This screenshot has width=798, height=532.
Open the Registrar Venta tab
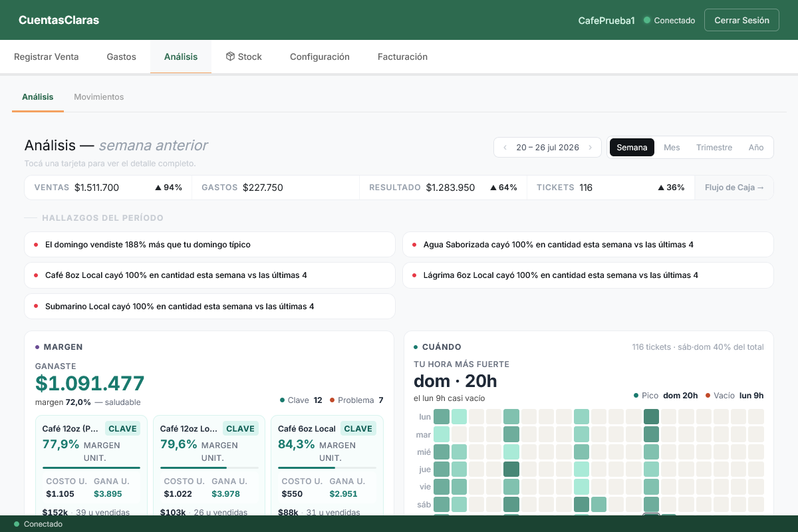point(47,57)
